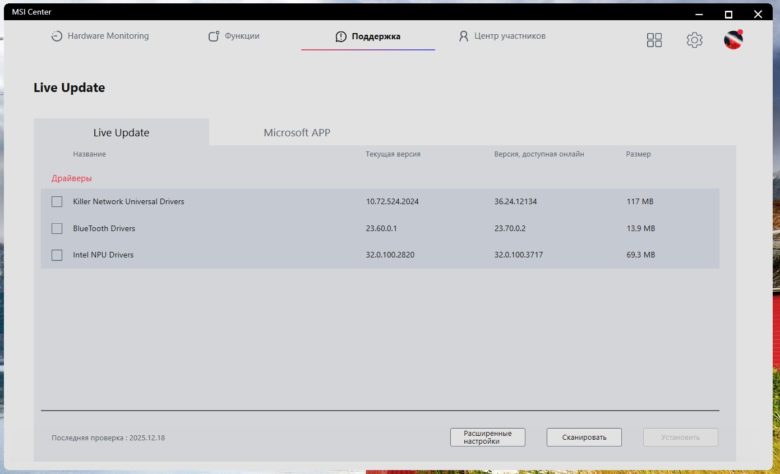Click the 69.3 MB size value
This screenshot has width=780, height=474.
click(641, 255)
